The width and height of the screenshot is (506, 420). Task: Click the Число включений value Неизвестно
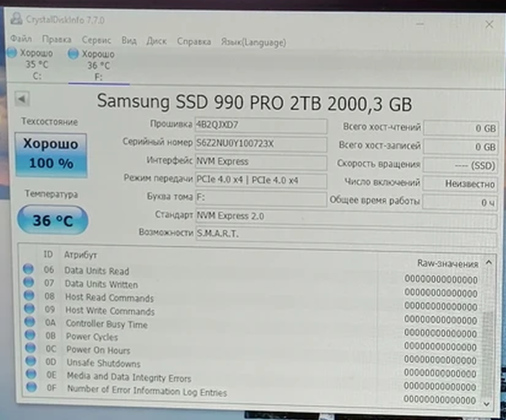click(x=460, y=184)
